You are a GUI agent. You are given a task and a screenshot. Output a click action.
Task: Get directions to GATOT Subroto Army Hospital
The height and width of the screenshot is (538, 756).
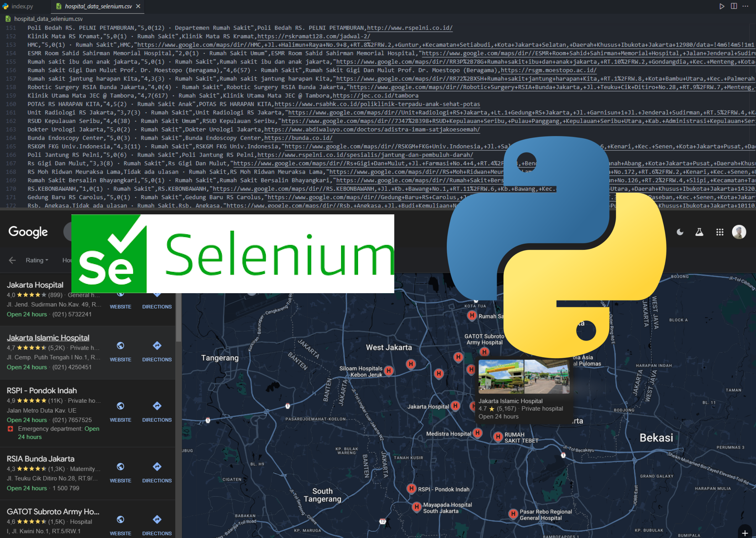pyautogui.click(x=157, y=519)
